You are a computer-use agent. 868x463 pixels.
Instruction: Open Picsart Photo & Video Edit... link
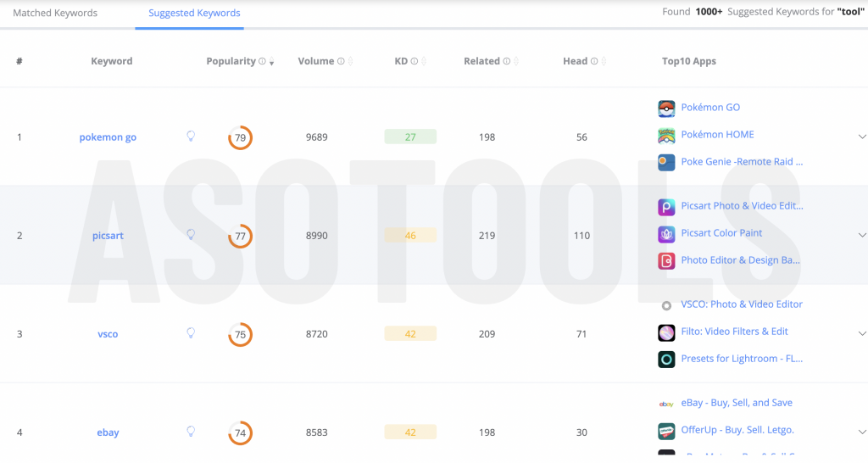[x=742, y=206]
